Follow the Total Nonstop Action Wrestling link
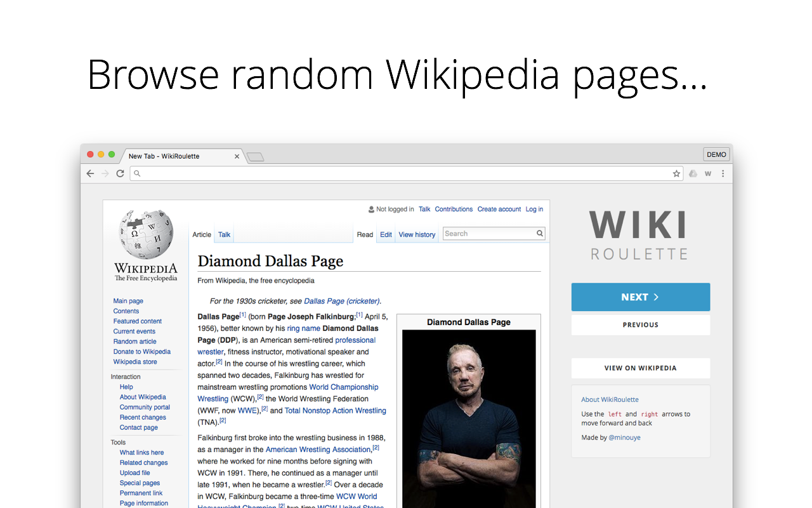Image resolution: width=812 pixels, height=508 pixels. 336,411
